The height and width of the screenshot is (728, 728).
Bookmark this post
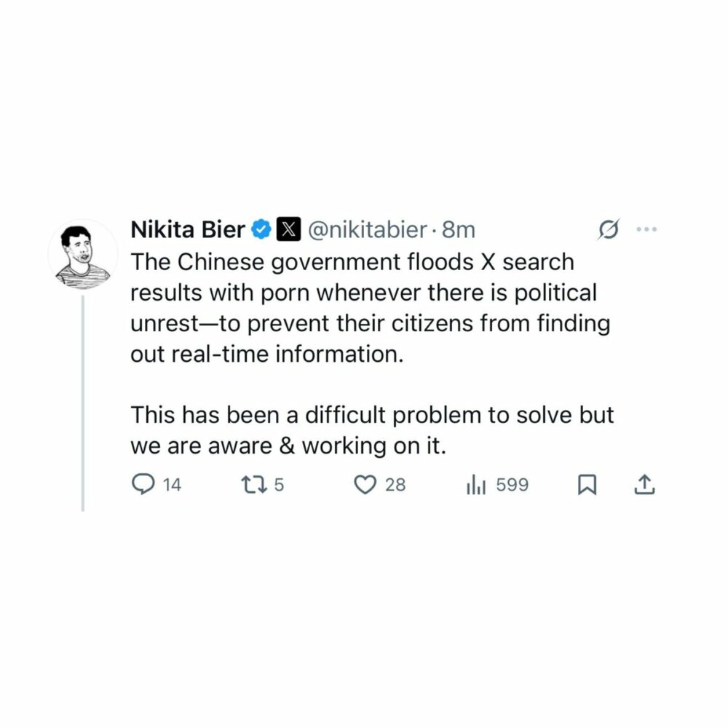tap(586, 485)
